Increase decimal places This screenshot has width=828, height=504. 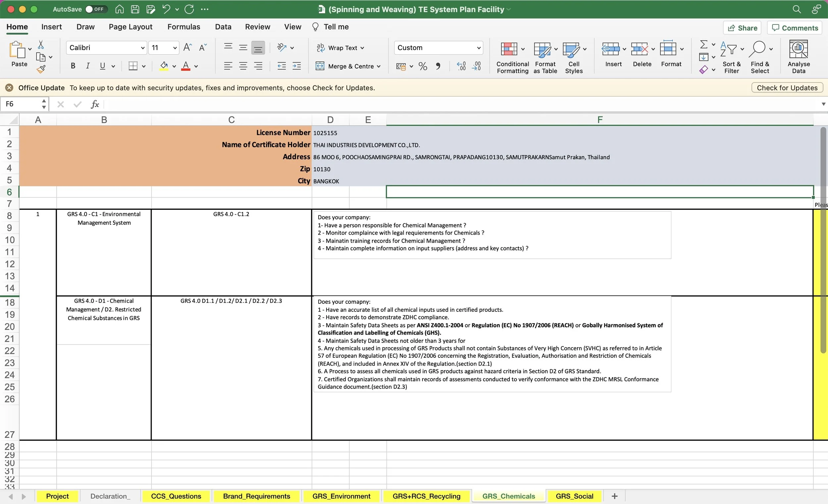pyautogui.click(x=461, y=66)
